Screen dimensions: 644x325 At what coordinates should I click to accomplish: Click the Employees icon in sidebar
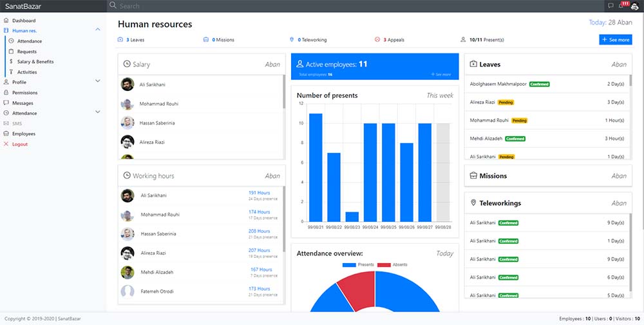point(6,133)
